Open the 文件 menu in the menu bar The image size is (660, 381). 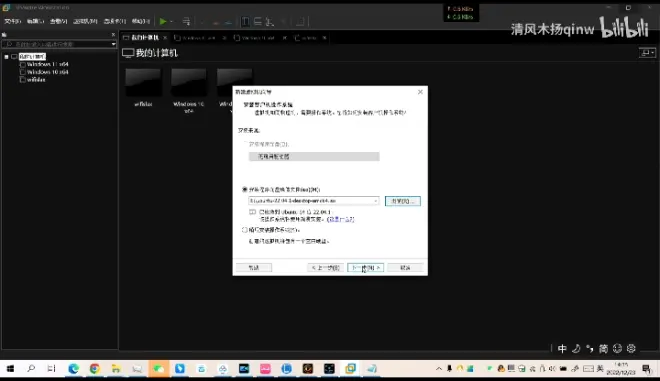13,21
